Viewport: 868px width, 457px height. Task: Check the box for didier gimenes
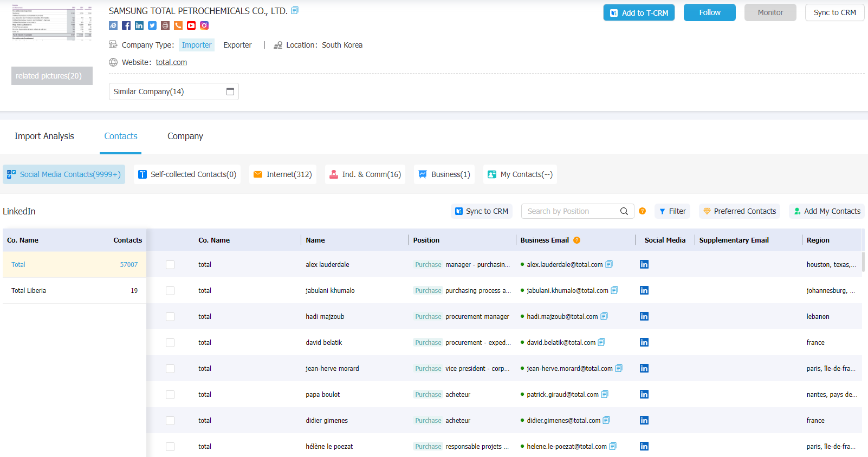pyautogui.click(x=170, y=421)
